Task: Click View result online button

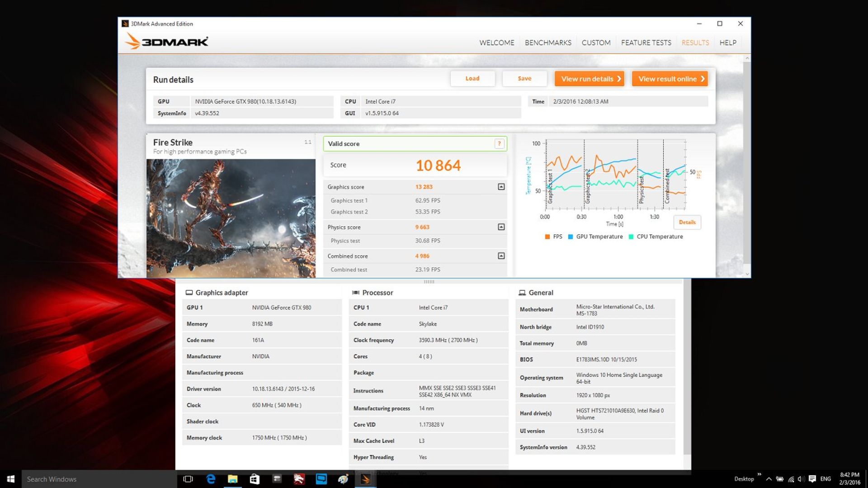Action: coord(670,79)
